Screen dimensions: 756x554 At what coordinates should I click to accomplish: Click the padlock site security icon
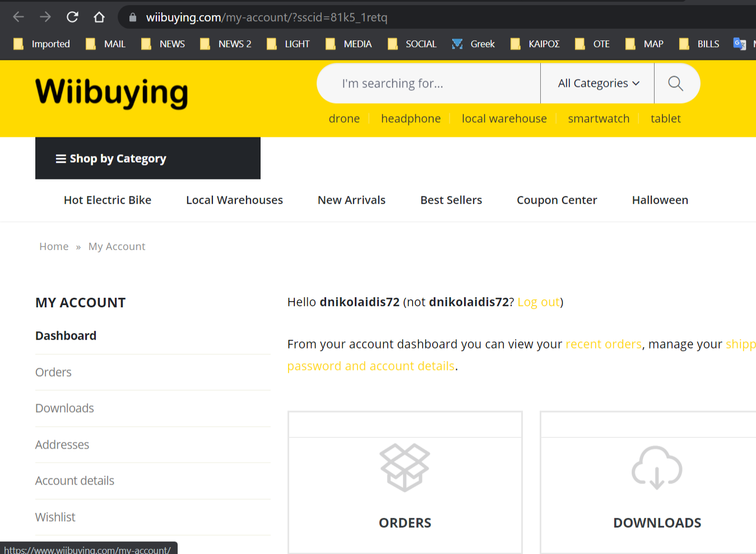click(x=133, y=17)
